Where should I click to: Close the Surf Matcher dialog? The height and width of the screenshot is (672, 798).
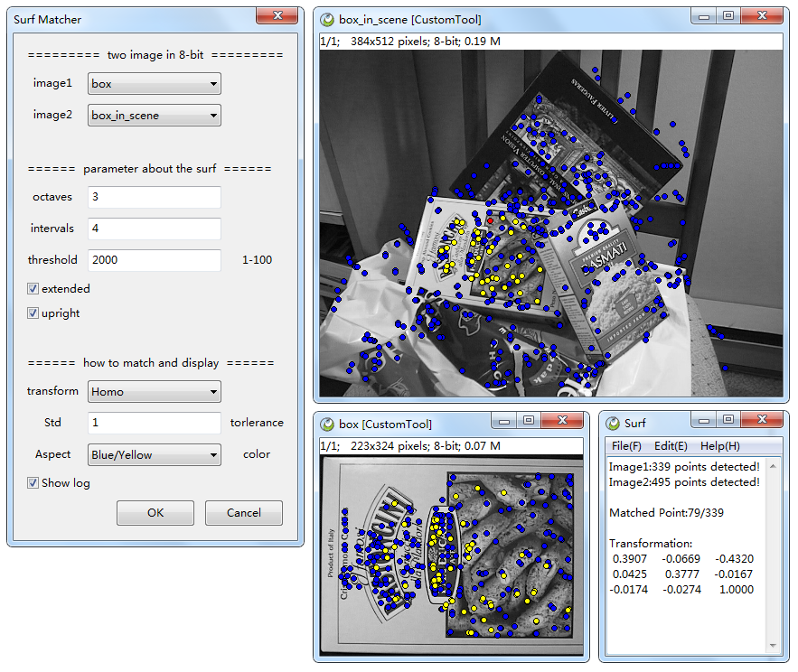click(x=277, y=15)
